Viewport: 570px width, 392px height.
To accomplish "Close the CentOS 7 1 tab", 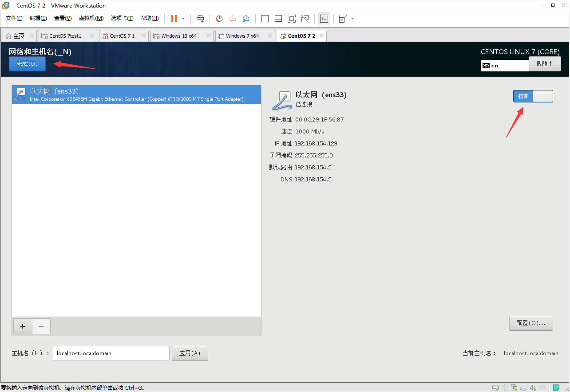I will click(143, 36).
